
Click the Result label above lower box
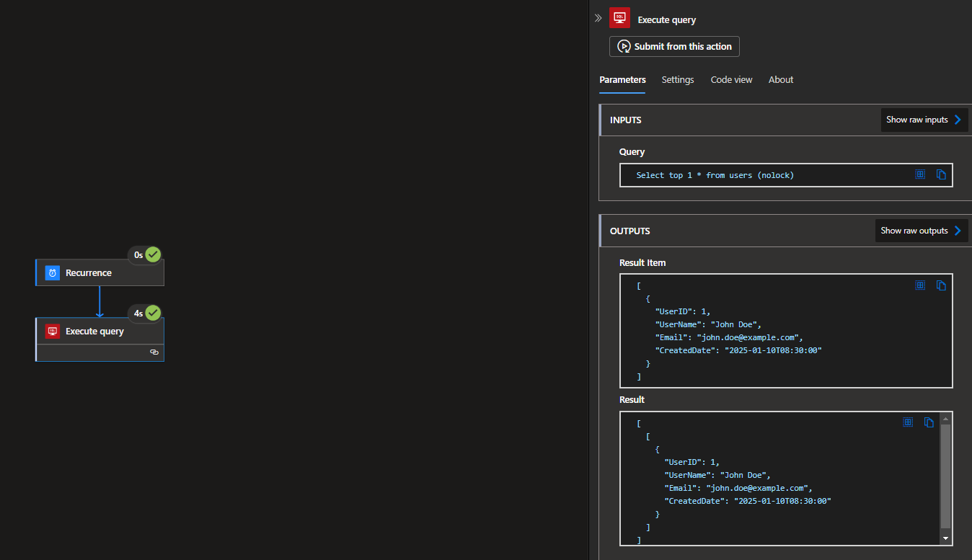click(x=632, y=400)
